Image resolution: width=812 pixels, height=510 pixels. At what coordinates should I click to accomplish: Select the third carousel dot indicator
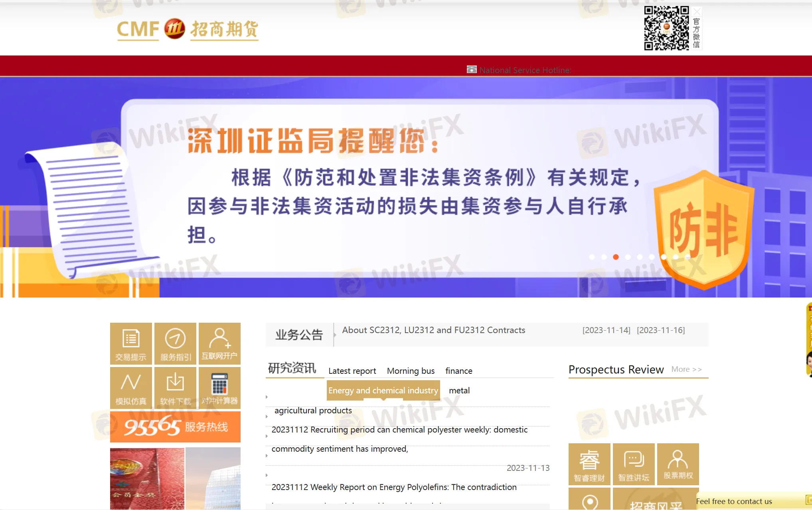tap(616, 257)
